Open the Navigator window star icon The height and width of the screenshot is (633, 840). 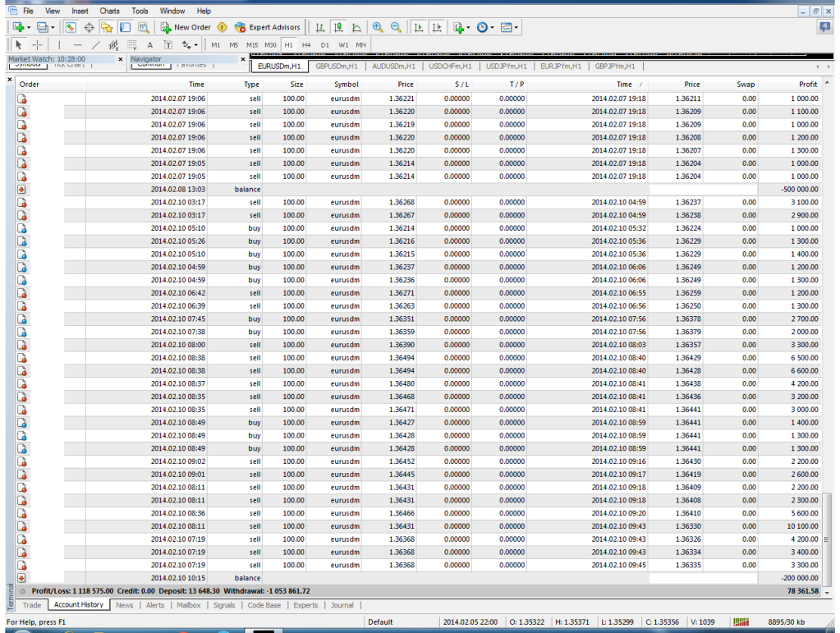click(x=106, y=27)
